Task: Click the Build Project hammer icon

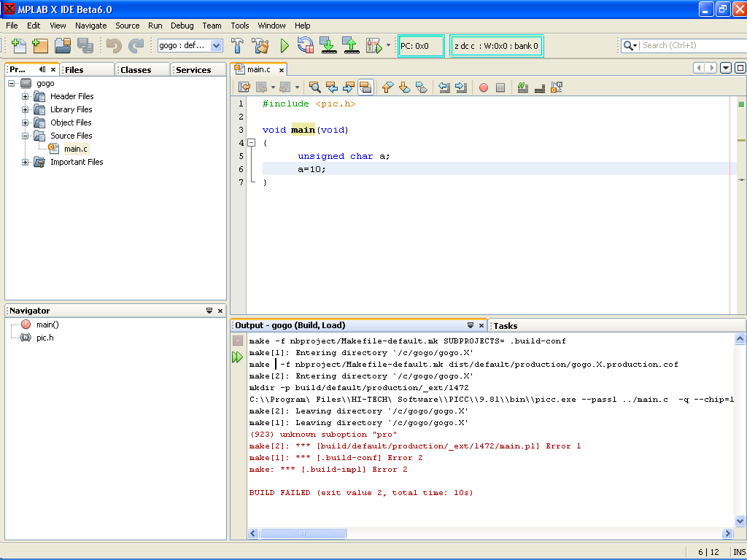Action: click(x=238, y=46)
